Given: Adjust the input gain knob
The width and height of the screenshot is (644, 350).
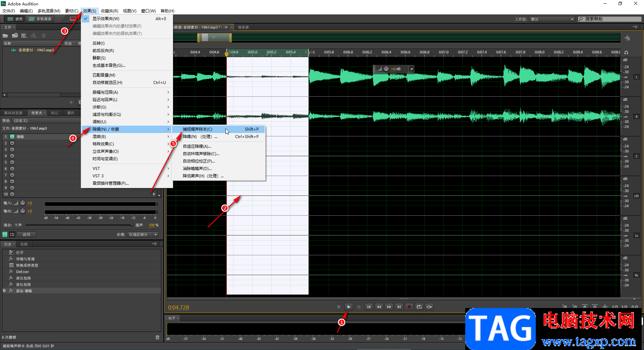Looking at the screenshot, I should (22, 203).
